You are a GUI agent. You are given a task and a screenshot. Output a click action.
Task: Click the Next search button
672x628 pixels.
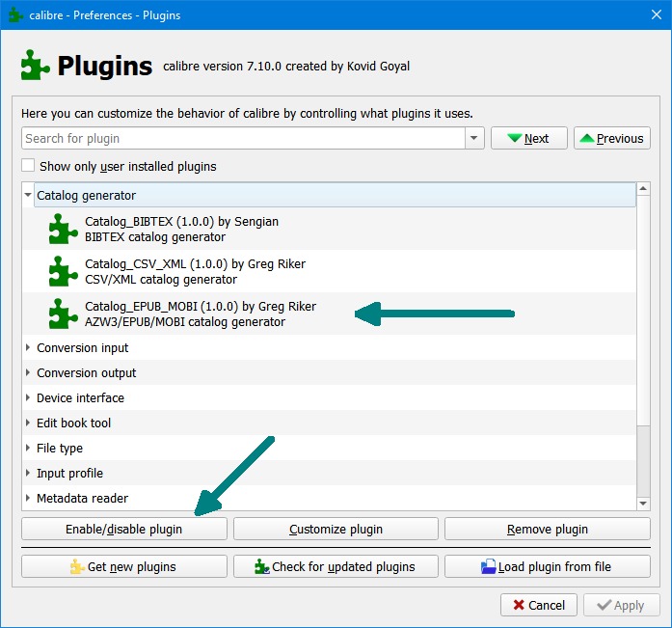(529, 138)
